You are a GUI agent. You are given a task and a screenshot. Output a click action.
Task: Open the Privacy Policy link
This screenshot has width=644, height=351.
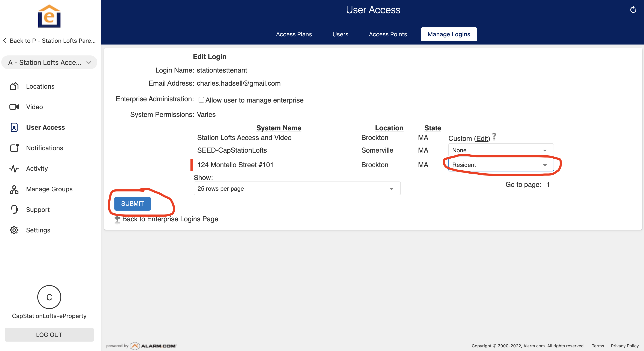625,346
